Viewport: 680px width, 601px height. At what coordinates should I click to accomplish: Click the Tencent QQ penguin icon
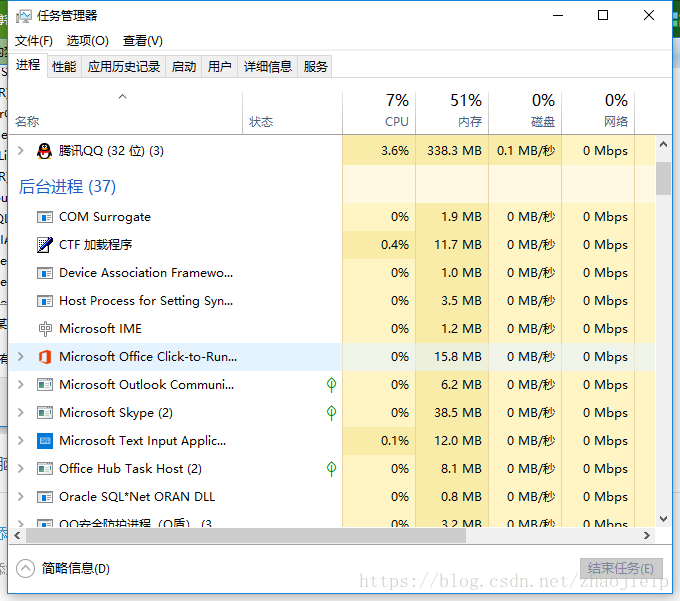point(44,151)
